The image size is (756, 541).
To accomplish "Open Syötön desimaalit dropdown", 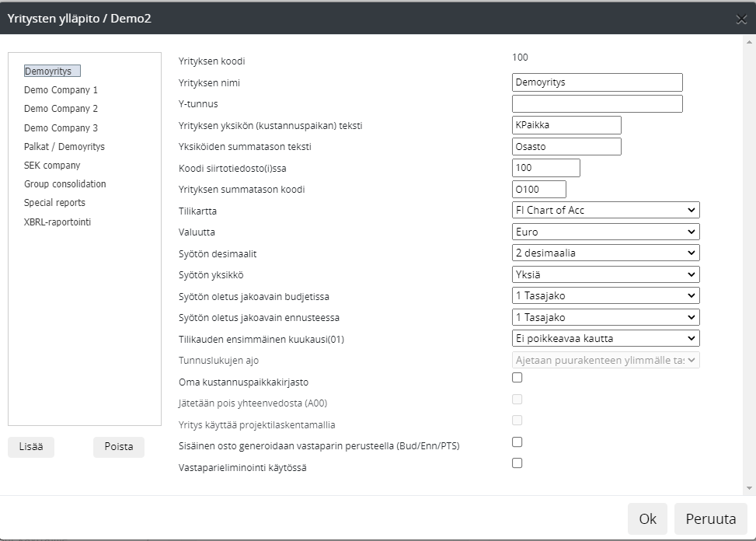I will pyautogui.click(x=606, y=253).
